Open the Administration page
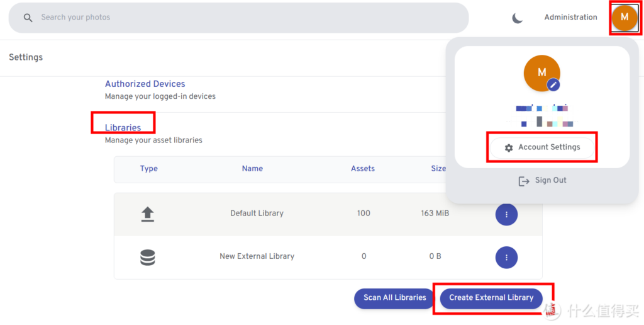This screenshot has height=325, width=644. (x=570, y=18)
